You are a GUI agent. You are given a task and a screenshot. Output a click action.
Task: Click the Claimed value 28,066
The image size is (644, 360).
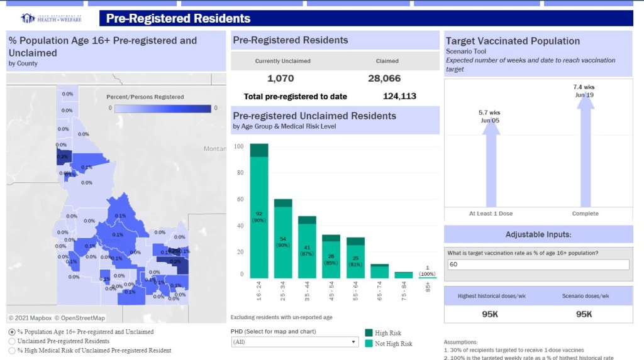(384, 79)
